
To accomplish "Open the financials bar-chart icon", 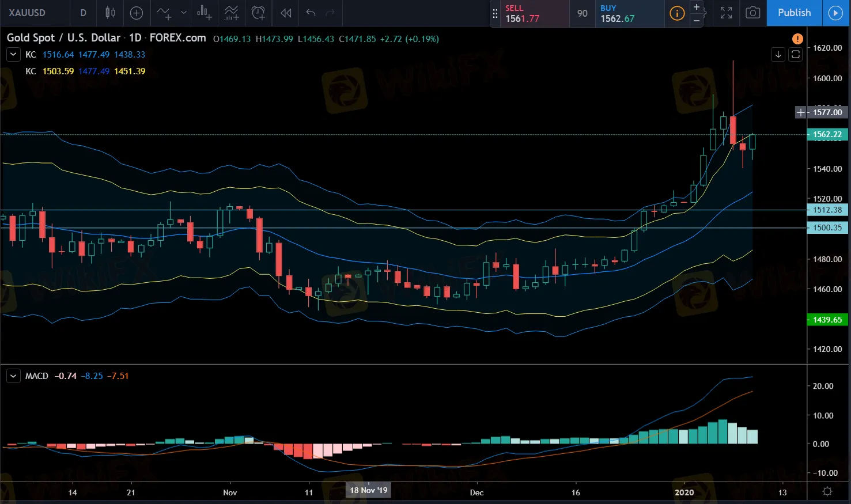I will [204, 13].
